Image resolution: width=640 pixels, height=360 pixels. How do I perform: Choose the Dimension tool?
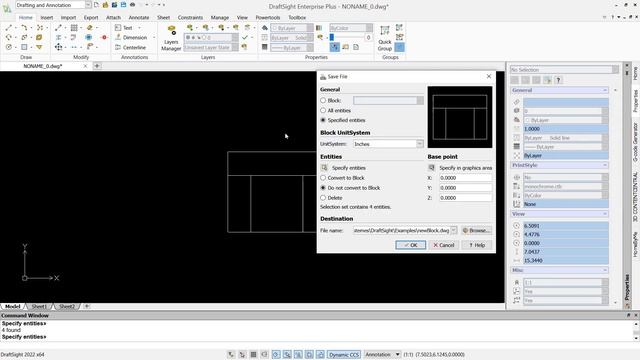pos(131,37)
